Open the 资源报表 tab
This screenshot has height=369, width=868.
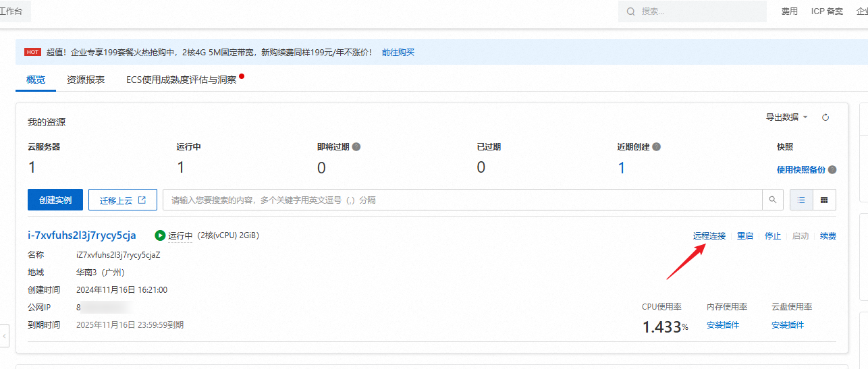click(x=86, y=80)
